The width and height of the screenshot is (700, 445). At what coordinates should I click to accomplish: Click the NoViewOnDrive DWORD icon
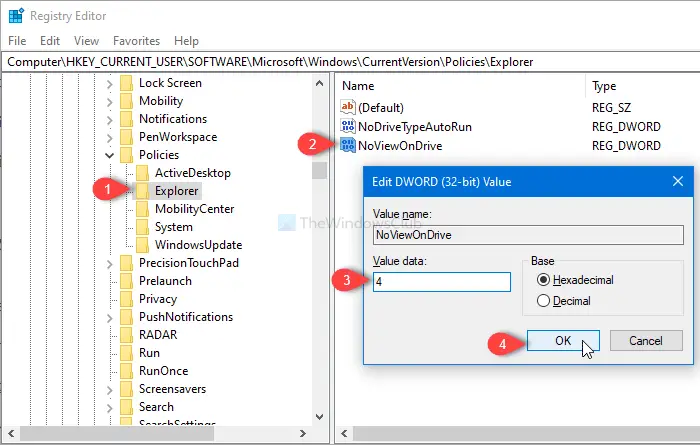348,146
